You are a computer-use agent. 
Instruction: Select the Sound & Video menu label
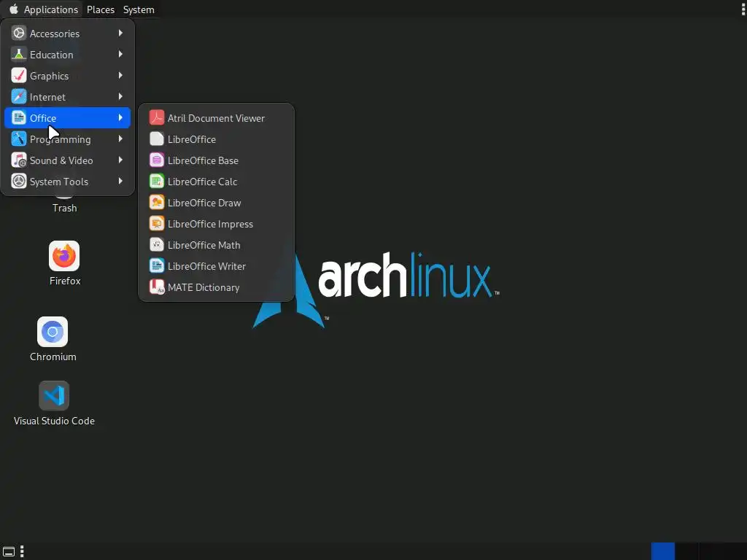coord(61,160)
